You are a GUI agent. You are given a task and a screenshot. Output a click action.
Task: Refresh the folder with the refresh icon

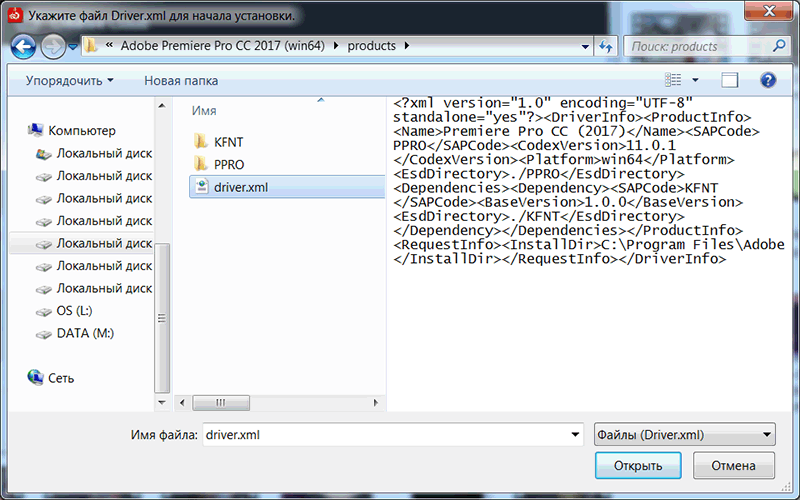point(606,46)
